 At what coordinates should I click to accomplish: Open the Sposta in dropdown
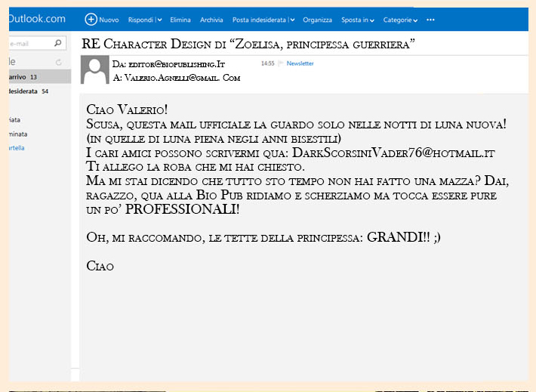357,20
